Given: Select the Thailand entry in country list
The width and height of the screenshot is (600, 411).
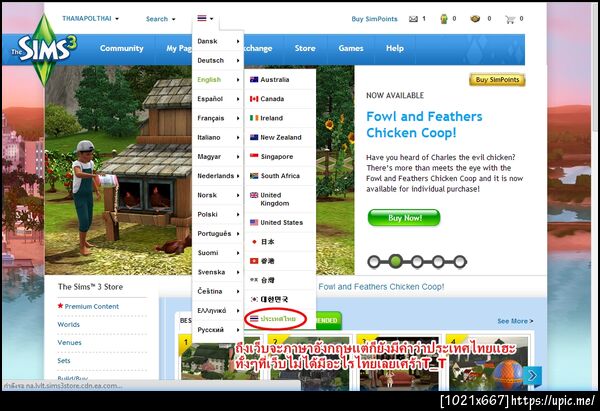Looking at the screenshot, I should (279, 318).
